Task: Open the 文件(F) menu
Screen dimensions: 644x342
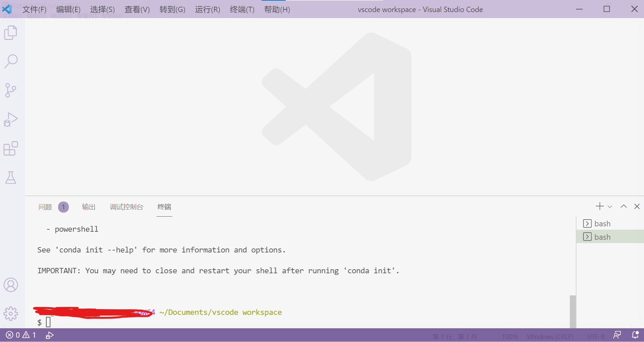Action: (x=34, y=9)
